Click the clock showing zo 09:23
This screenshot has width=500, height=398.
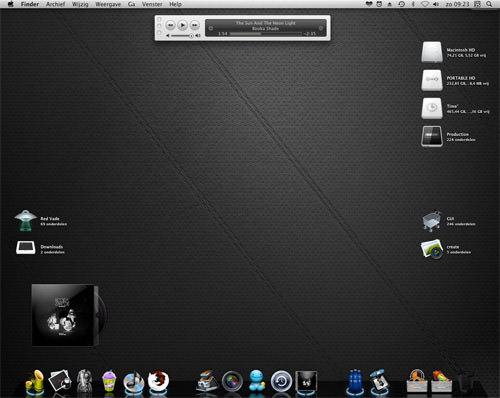point(457,4)
